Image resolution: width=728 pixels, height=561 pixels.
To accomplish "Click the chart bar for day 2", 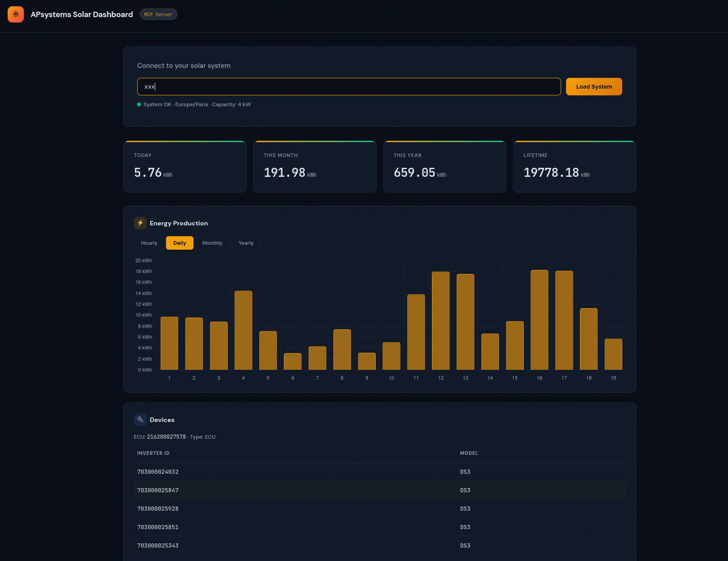I will (194, 344).
